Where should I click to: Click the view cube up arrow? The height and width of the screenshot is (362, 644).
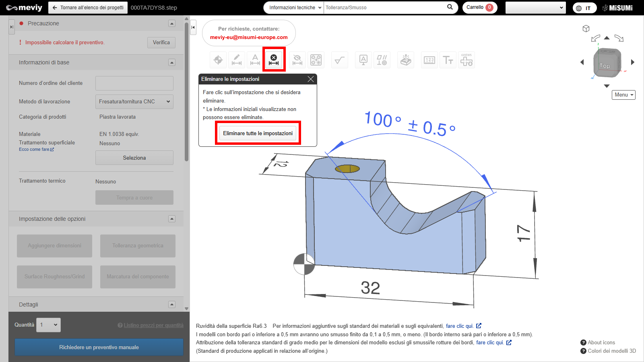(607, 38)
